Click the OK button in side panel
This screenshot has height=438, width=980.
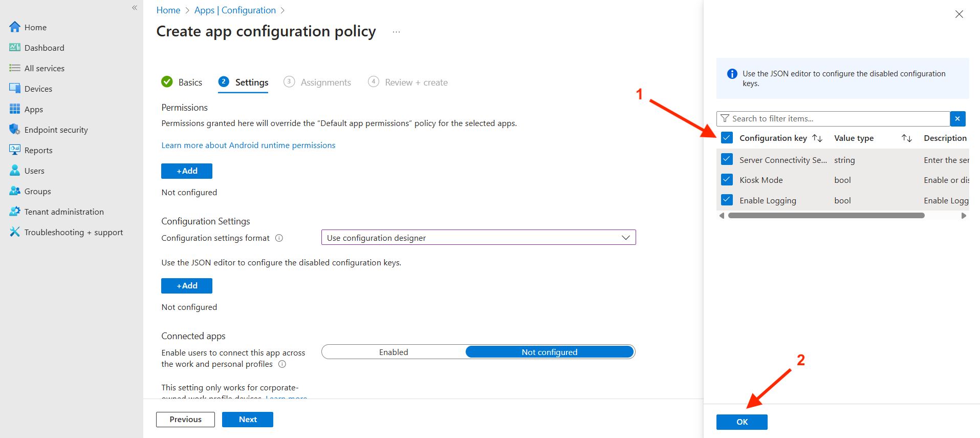(x=742, y=422)
